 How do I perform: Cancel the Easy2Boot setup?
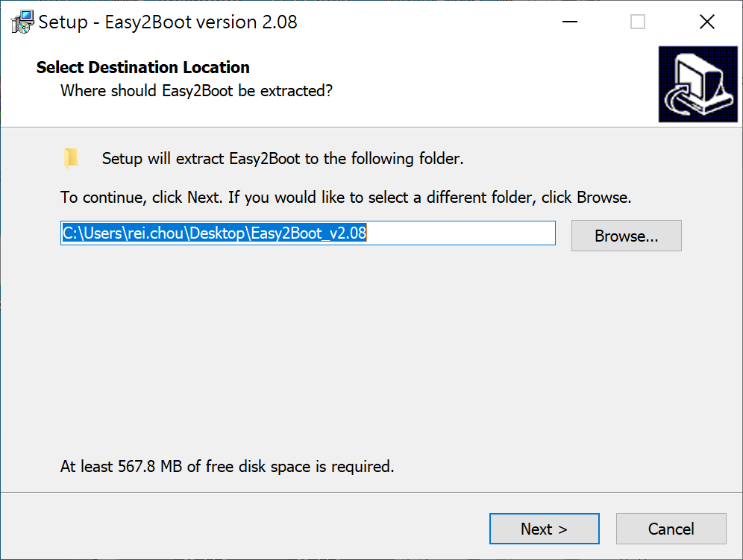point(671,529)
